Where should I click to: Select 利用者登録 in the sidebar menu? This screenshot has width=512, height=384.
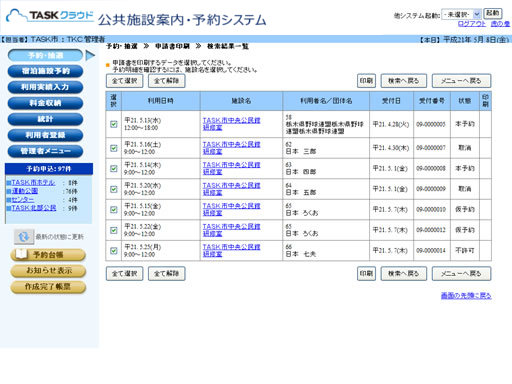pos(45,135)
